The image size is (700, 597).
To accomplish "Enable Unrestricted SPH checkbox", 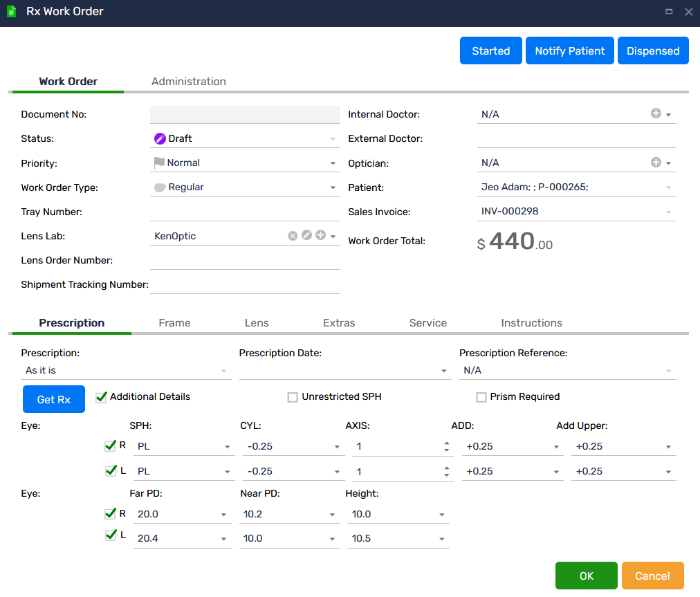I will (x=293, y=397).
